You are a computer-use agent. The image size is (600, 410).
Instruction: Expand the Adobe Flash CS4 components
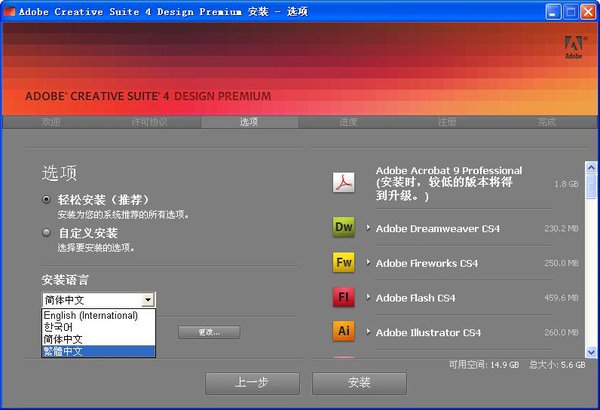tap(368, 297)
